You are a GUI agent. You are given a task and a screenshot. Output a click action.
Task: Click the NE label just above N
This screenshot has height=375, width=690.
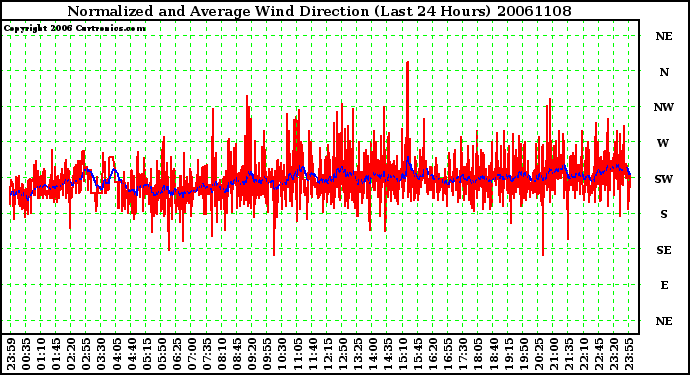click(664, 37)
